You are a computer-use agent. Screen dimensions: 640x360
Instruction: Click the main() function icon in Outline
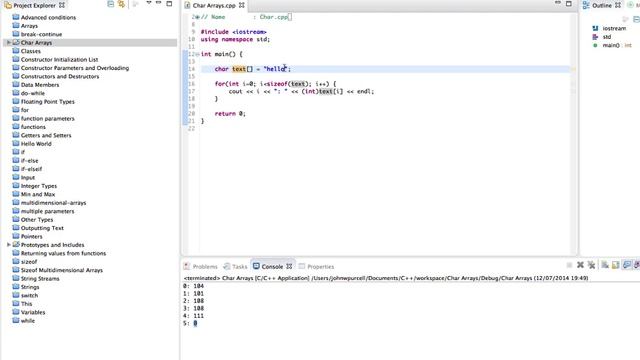click(595, 45)
